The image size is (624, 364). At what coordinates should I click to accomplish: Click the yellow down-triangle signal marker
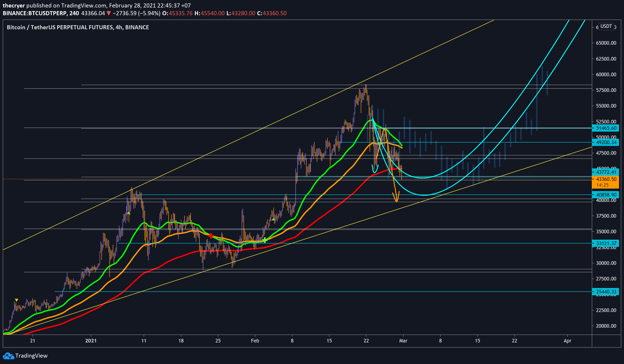[x=16, y=300]
